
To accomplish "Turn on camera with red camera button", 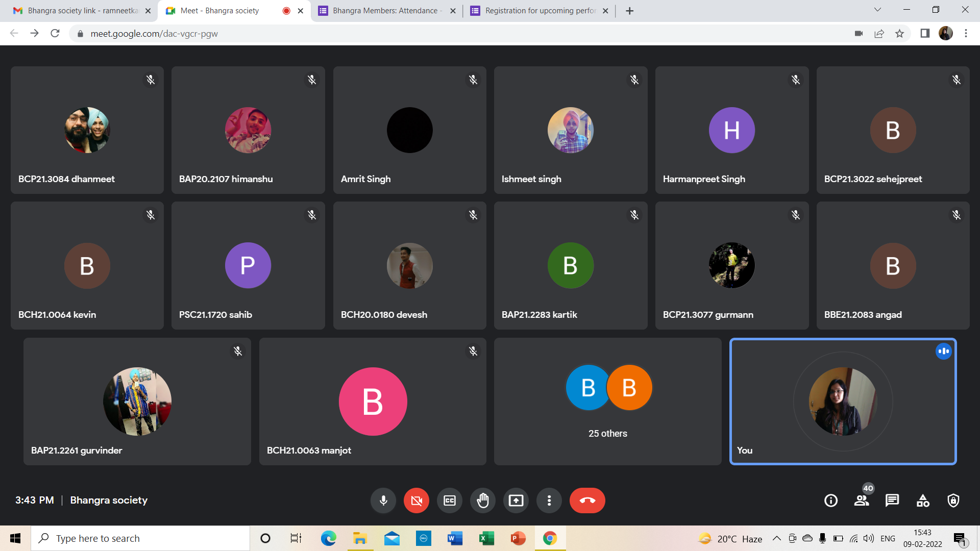I will pos(416,500).
